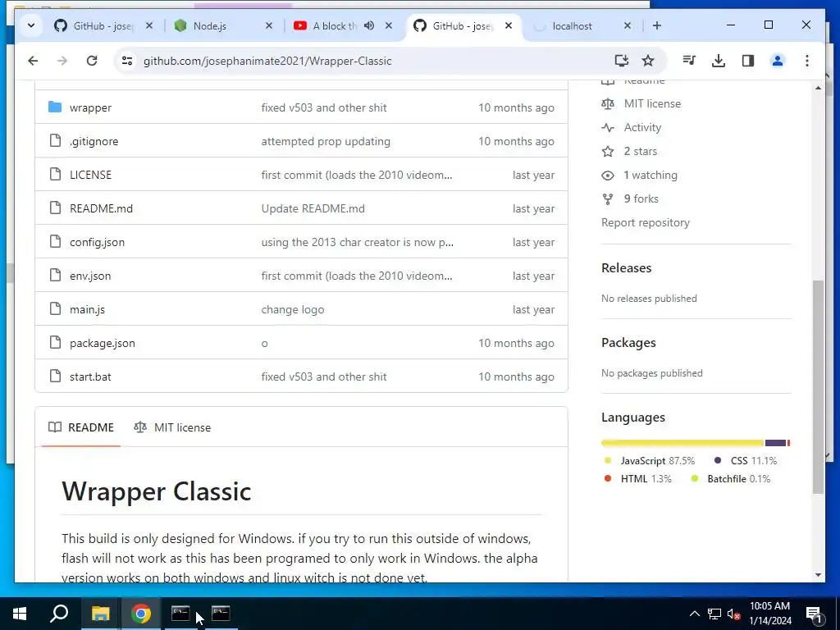
Task: Toggle the Chrome side panel
Action: point(748,61)
